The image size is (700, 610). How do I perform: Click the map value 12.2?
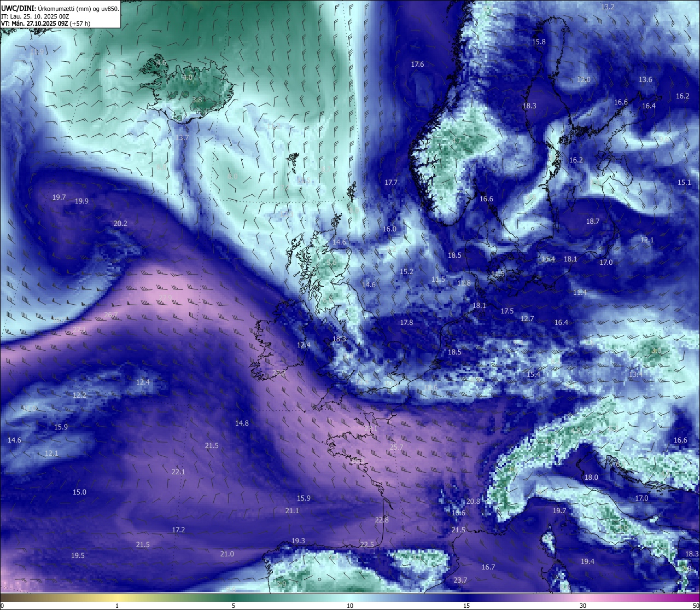[79, 396]
